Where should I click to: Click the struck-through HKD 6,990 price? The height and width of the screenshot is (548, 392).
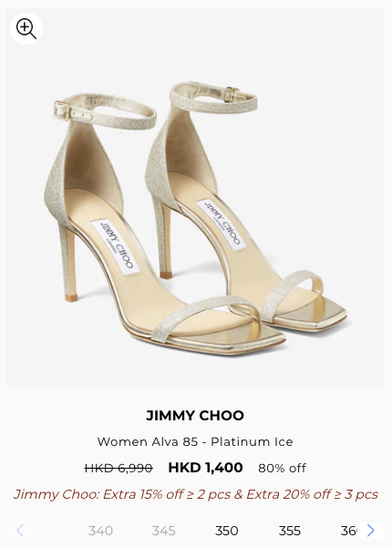pos(119,468)
